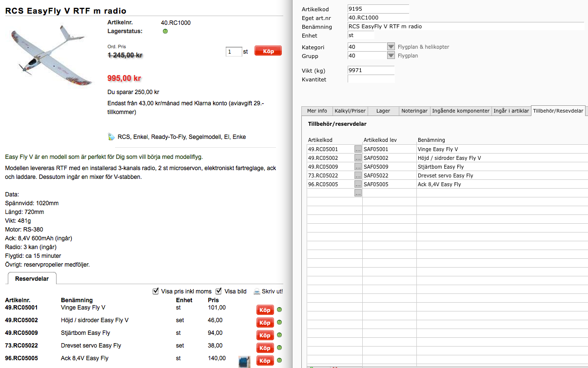Click stock dot for Ack 8,4V row
The image size is (588, 368).
[280, 361]
